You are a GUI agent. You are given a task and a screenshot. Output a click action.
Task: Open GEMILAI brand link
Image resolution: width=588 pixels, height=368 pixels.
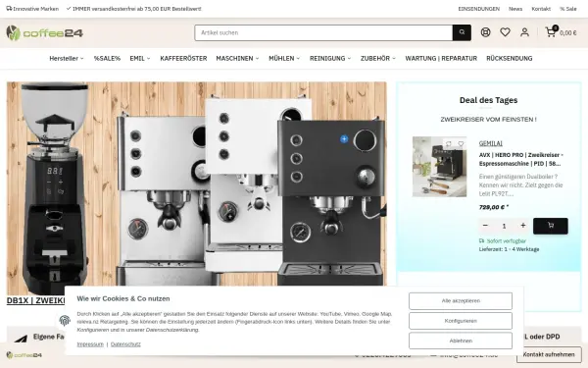point(491,143)
